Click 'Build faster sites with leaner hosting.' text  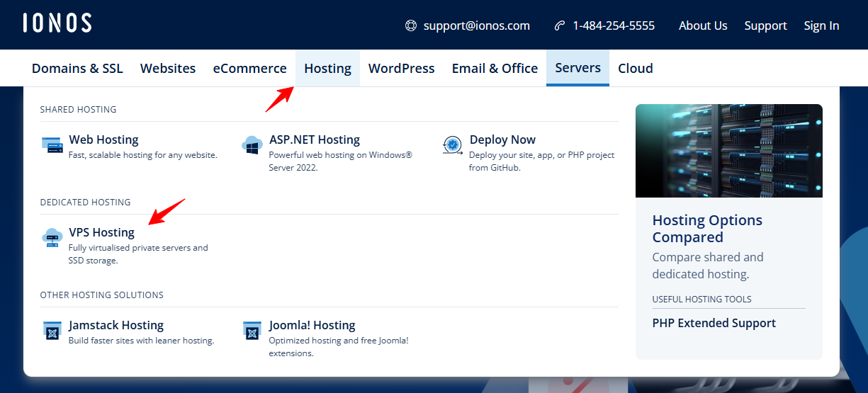point(141,341)
